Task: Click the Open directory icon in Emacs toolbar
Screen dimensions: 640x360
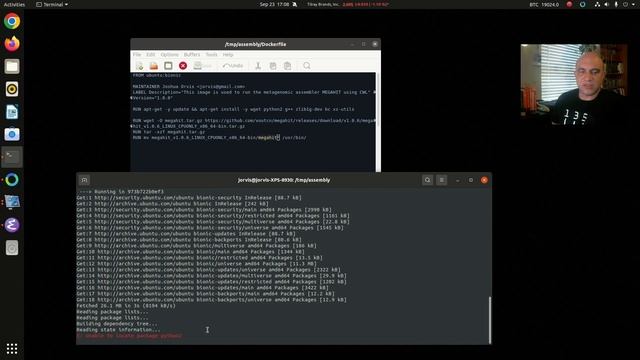Action: tap(168, 66)
